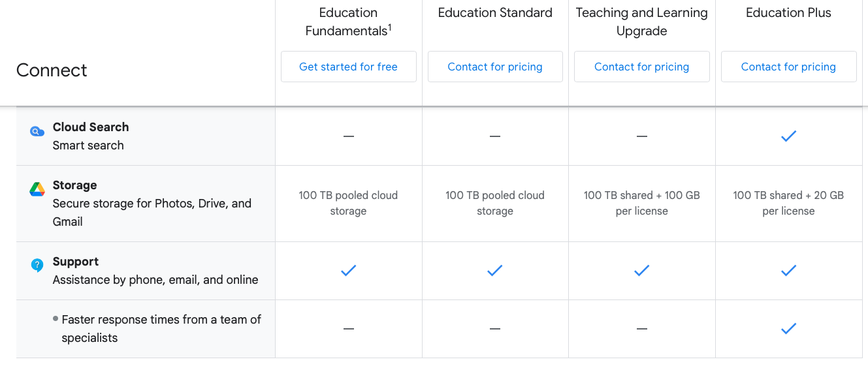Click Cloud Search dash under Education Standard
The height and width of the screenshot is (368, 868).
(495, 136)
